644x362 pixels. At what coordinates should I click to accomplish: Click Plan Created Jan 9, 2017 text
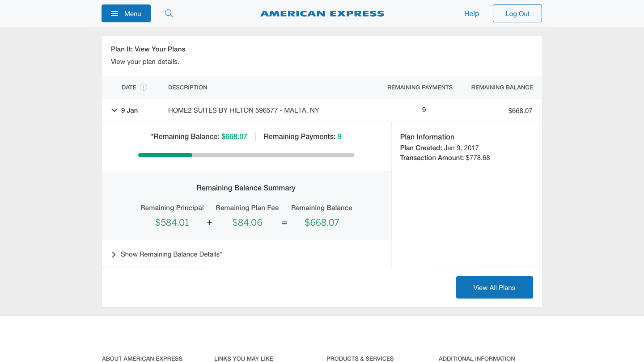(440, 148)
